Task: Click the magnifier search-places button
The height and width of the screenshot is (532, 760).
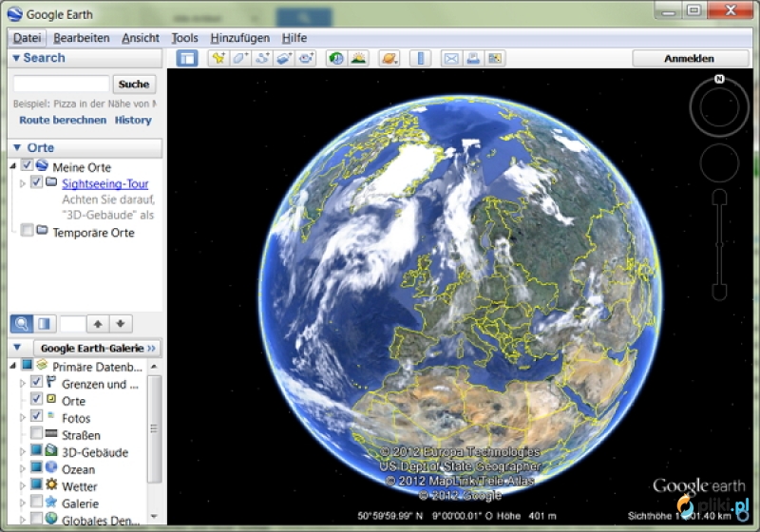Action: pos(22,323)
